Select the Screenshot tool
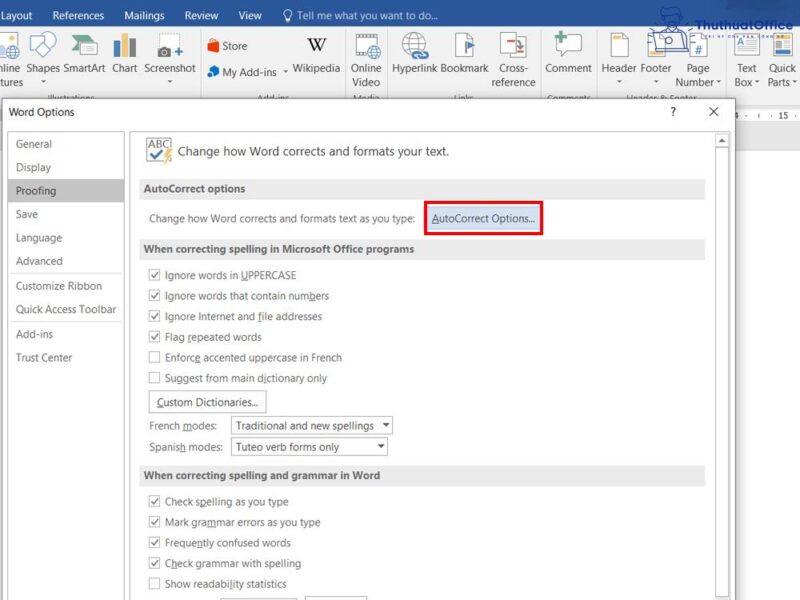800x600 pixels. click(x=169, y=52)
